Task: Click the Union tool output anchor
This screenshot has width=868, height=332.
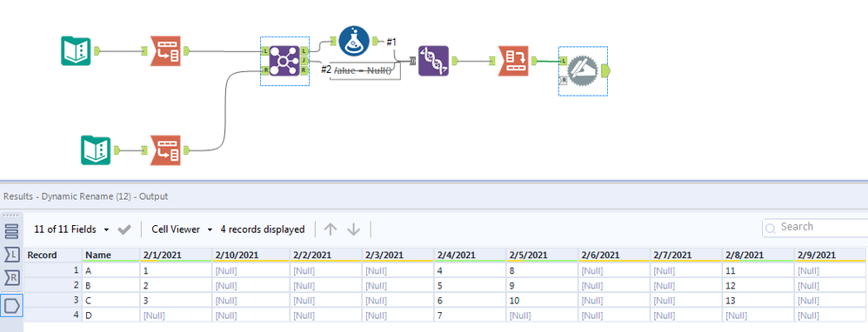Action: 455,61
